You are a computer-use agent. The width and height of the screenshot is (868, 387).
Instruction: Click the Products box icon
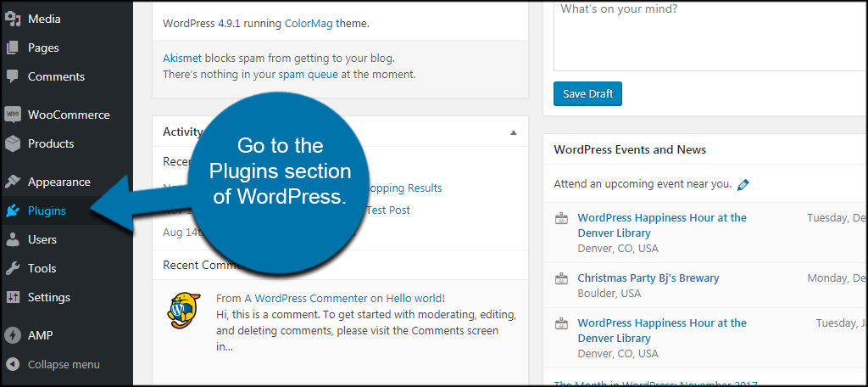13,143
